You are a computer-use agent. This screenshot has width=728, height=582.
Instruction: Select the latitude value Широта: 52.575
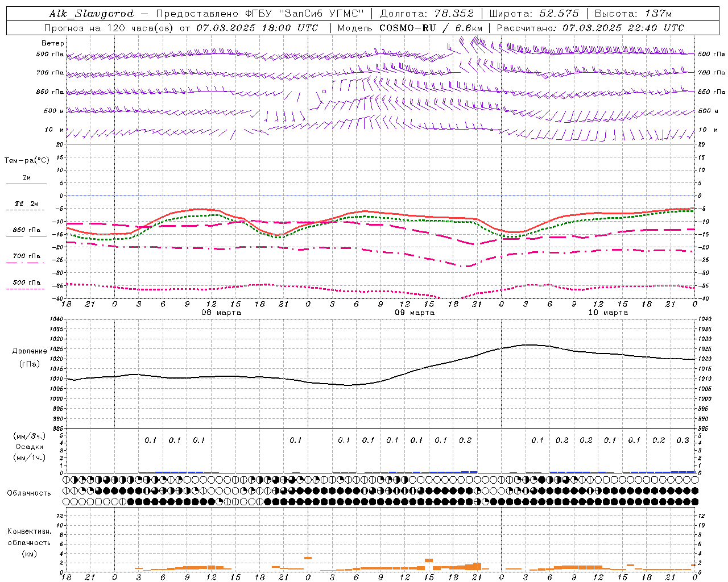pos(534,14)
